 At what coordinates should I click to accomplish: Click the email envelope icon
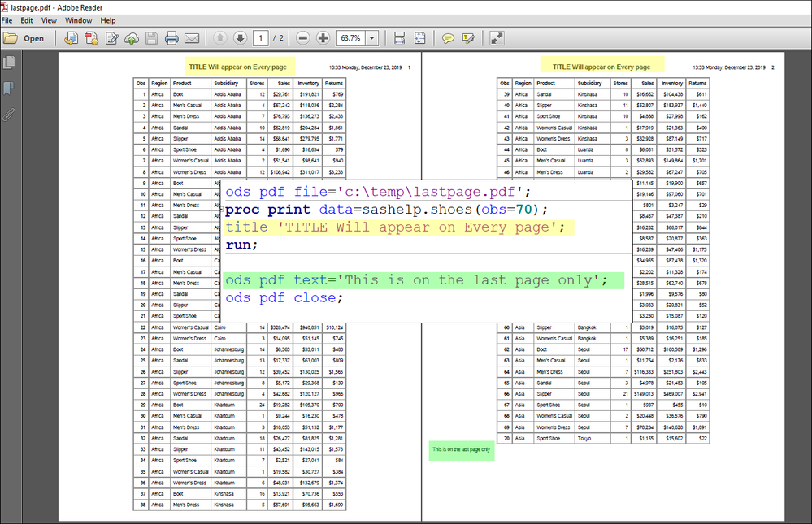pos(192,38)
